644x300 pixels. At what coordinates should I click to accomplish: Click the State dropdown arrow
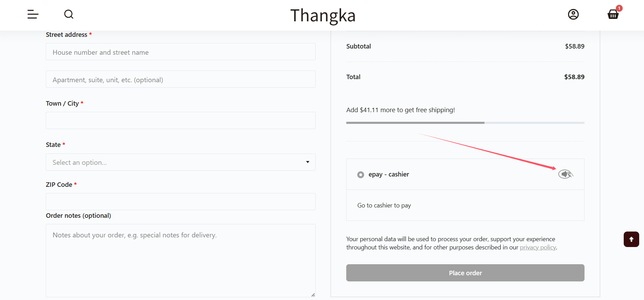coord(308,162)
